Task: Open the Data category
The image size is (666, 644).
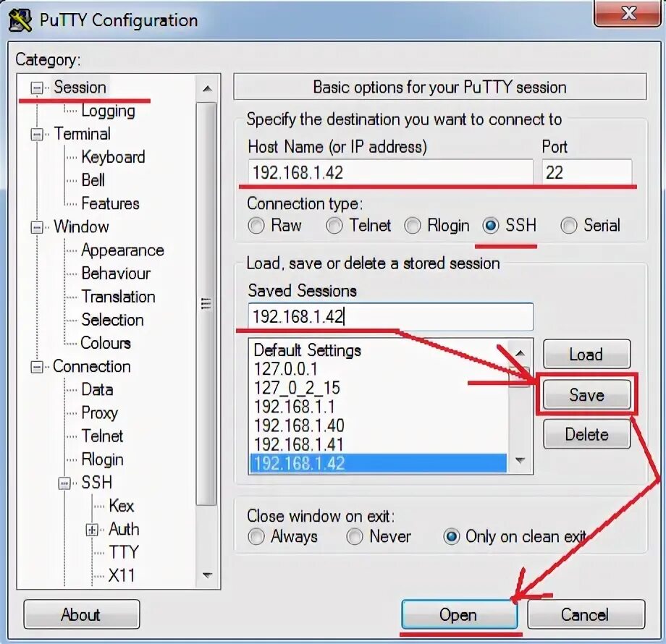Action: [x=97, y=390]
